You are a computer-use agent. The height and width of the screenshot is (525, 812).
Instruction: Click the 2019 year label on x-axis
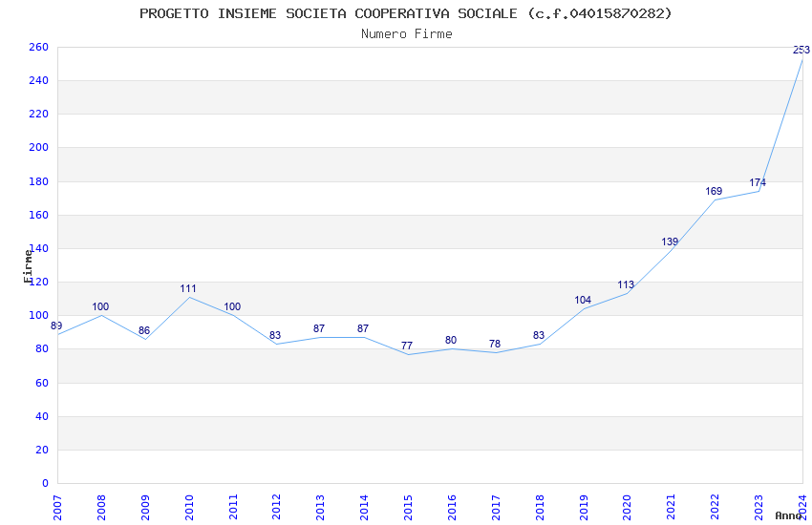583,508
